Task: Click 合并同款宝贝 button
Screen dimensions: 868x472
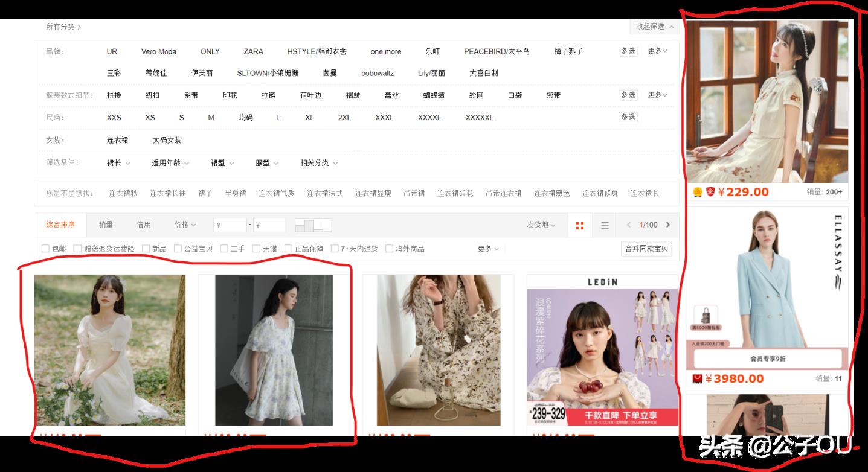Action: coord(646,249)
